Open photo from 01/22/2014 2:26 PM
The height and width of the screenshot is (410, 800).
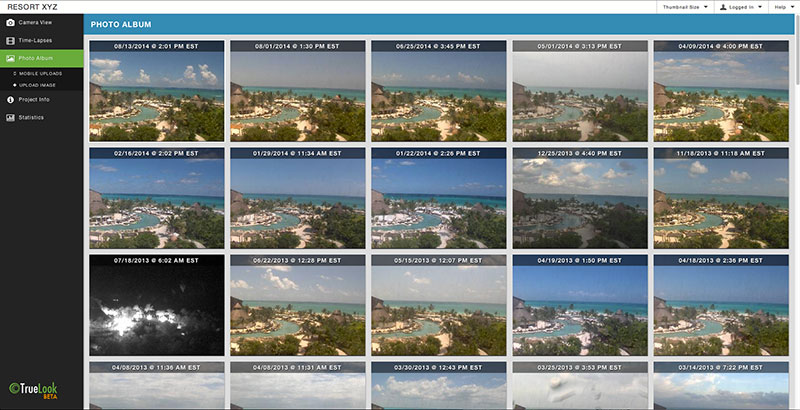[x=439, y=198]
